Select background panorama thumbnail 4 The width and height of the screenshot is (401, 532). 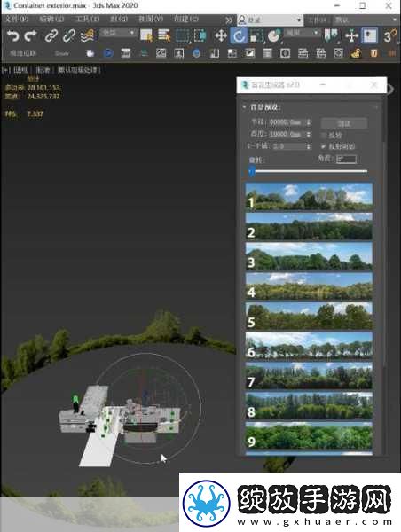(x=309, y=286)
